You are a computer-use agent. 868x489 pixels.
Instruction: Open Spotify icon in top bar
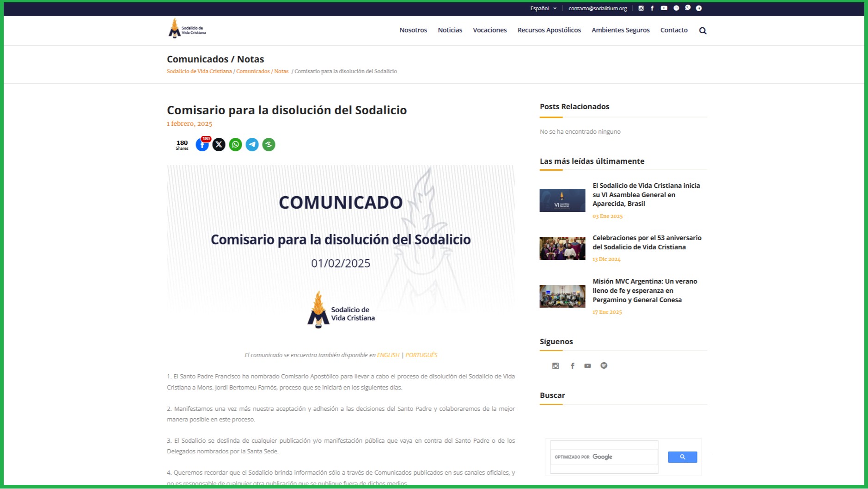click(676, 8)
